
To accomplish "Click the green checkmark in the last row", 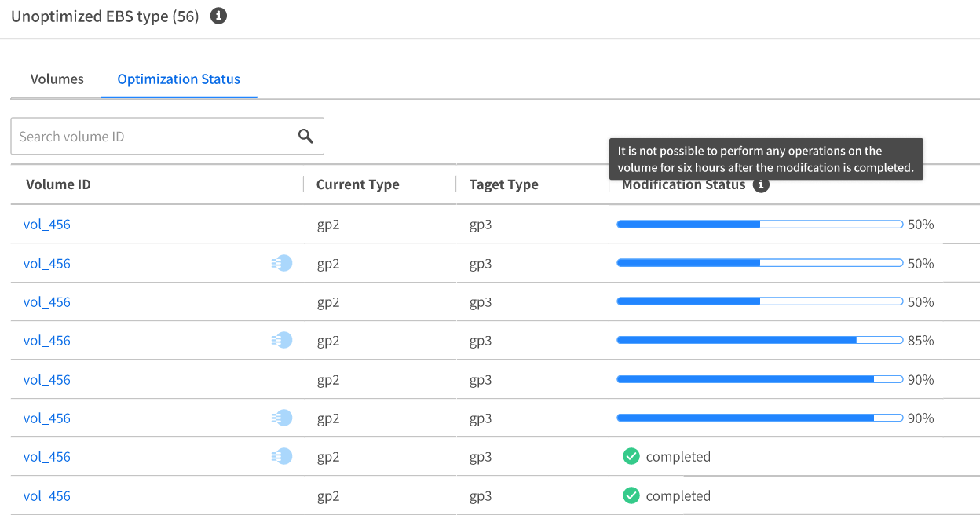I will click(x=631, y=496).
